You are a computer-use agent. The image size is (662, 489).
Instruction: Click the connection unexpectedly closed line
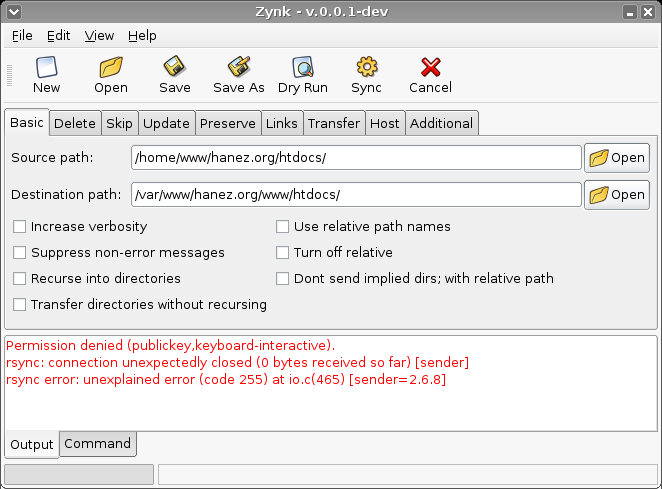pyautogui.click(x=237, y=362)
